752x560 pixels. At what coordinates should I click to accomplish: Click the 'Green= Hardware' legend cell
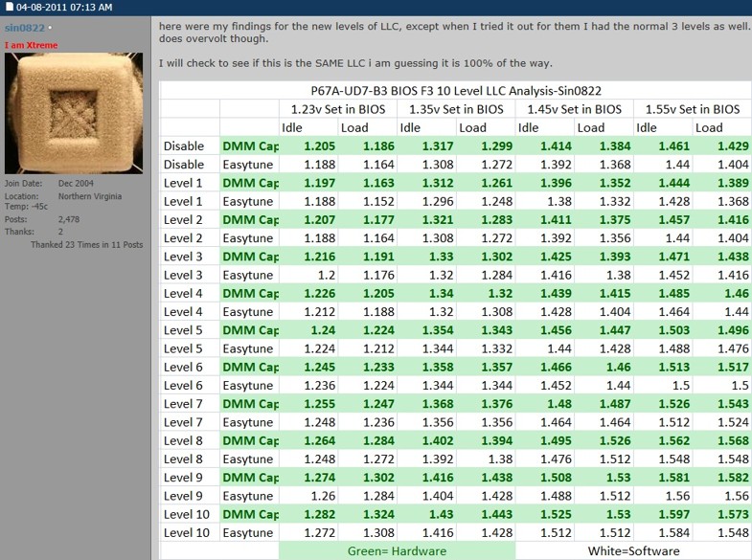[x=398, y=551]
